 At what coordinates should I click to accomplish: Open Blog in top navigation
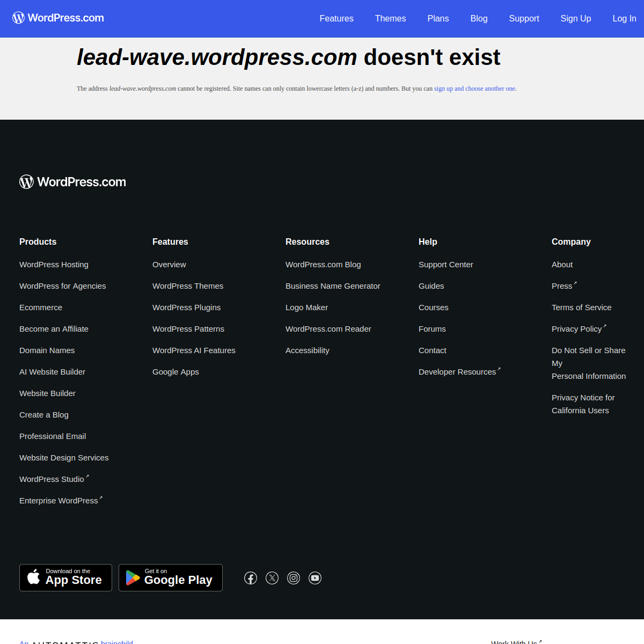(479, 19)
